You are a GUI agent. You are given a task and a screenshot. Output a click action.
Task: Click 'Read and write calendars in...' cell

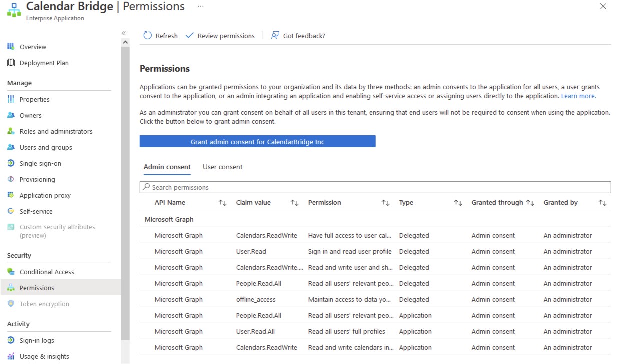351,347
